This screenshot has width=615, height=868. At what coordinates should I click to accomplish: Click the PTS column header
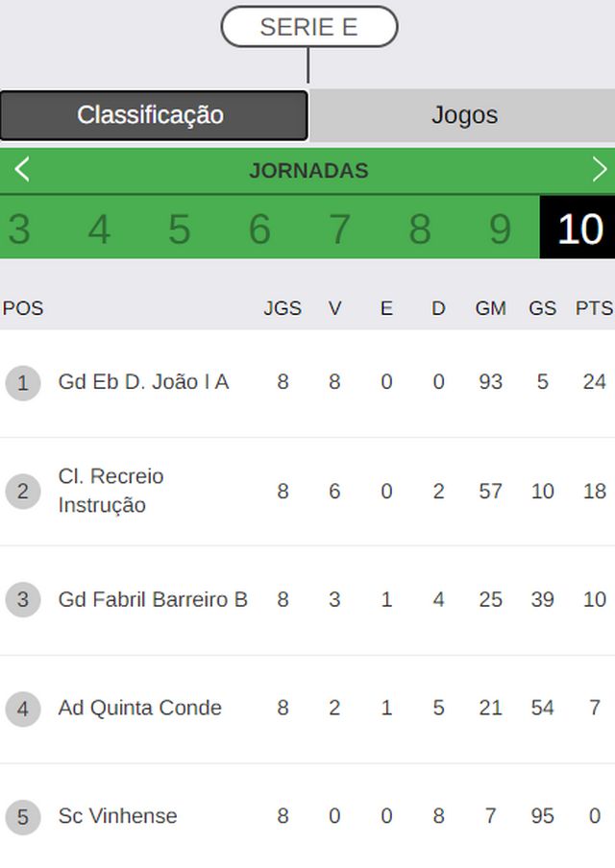tap(594, 308)
